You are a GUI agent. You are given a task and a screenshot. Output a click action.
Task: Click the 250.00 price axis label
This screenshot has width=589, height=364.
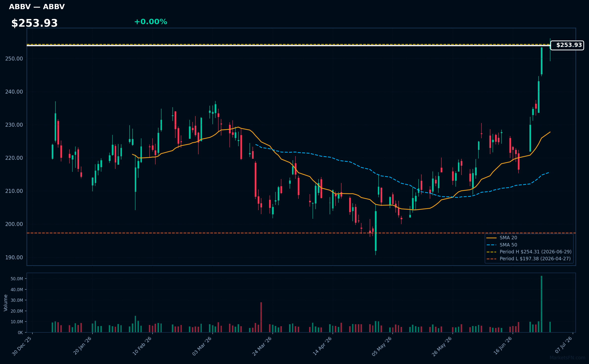tap(14, 59)
